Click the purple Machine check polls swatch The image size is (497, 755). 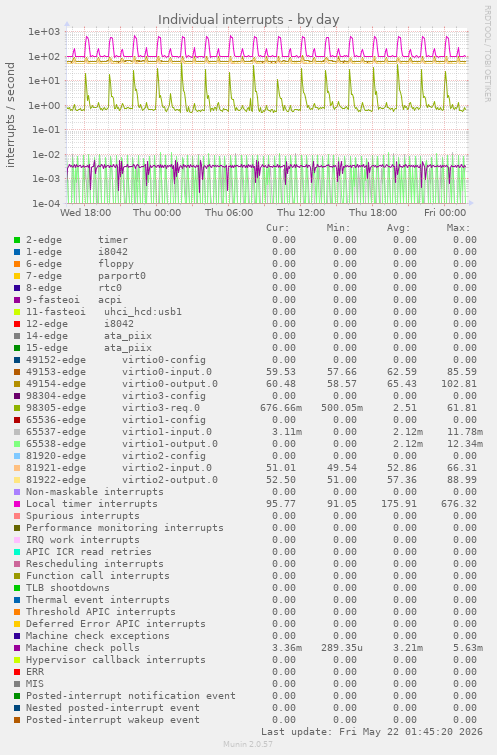17,648
